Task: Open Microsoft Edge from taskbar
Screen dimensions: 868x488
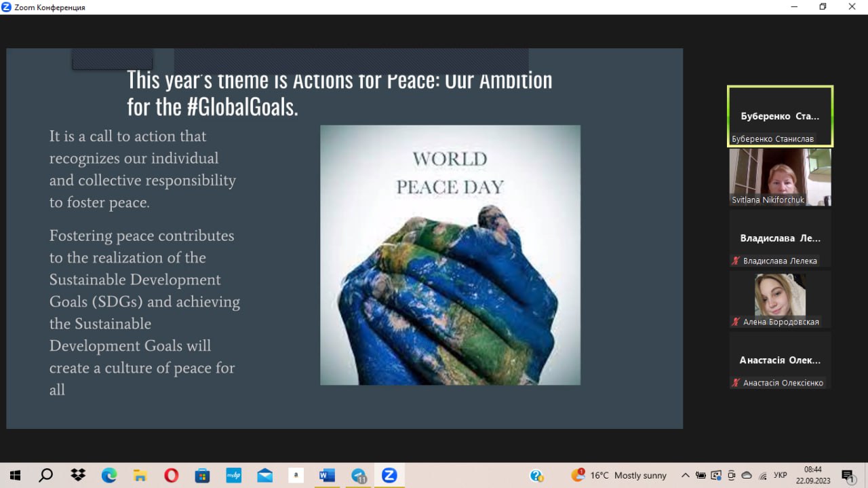Action: [109, 476]
